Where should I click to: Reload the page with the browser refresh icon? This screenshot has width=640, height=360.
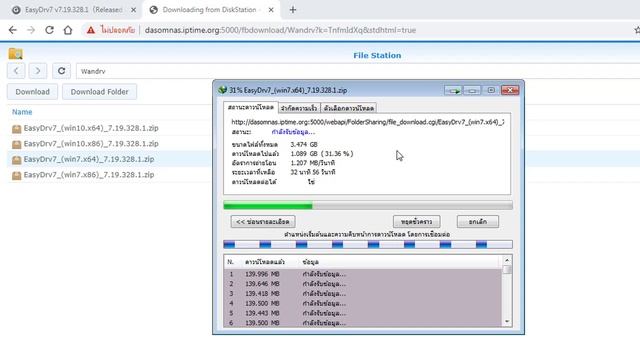tap(49, 30)
